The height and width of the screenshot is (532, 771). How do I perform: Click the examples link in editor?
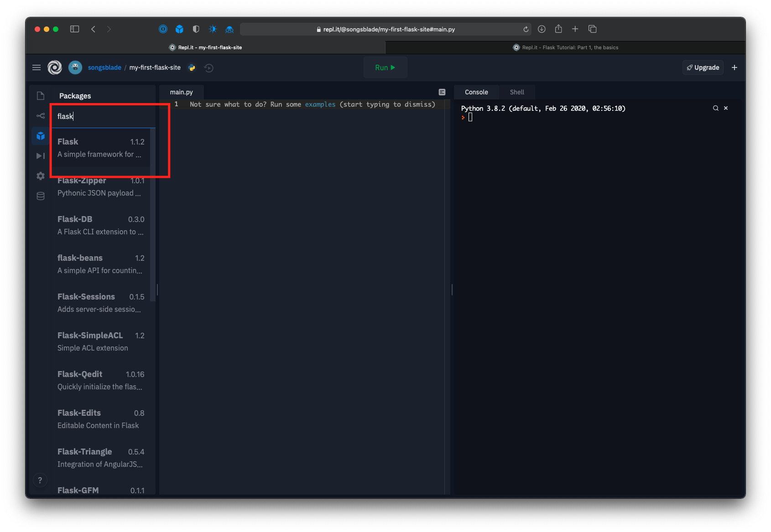coord(320,104)
